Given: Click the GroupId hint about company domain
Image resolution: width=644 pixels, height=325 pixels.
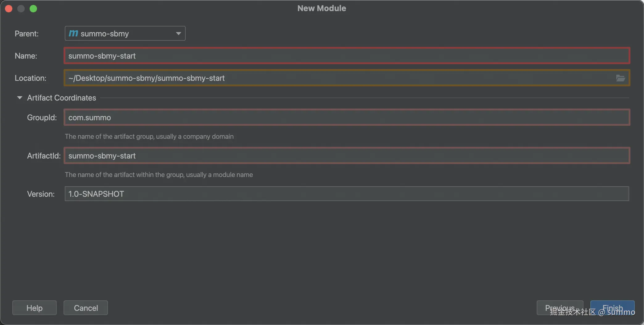Looking at the screenshot, I should pyautogui.click(x=149, y=136).
